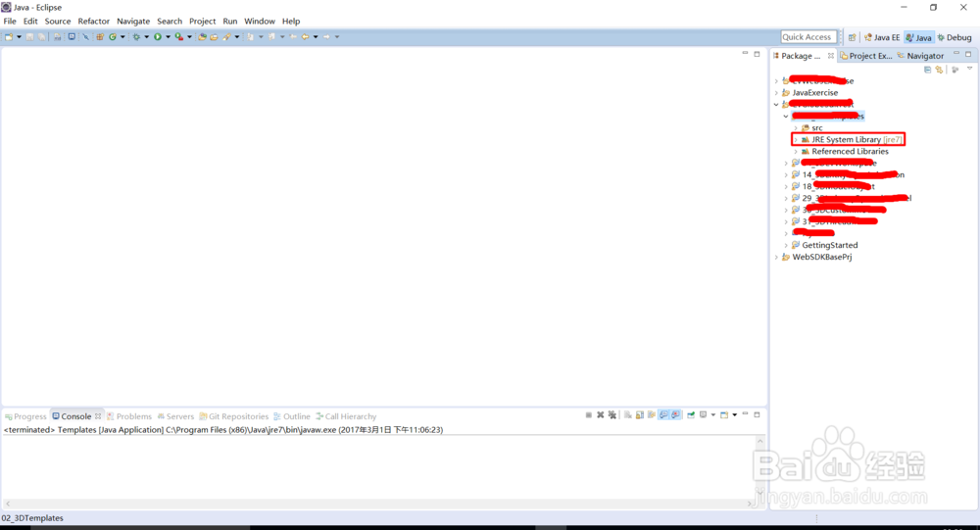Switch to the Java perspective
The height and width of the screenshot is (530, 980).
point(919,37)
